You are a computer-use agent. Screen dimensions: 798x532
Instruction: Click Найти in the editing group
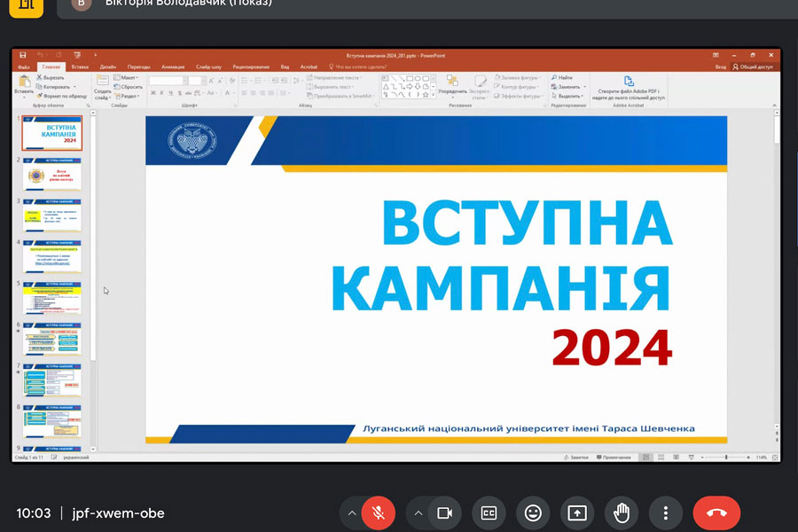[x=562, y=77]
